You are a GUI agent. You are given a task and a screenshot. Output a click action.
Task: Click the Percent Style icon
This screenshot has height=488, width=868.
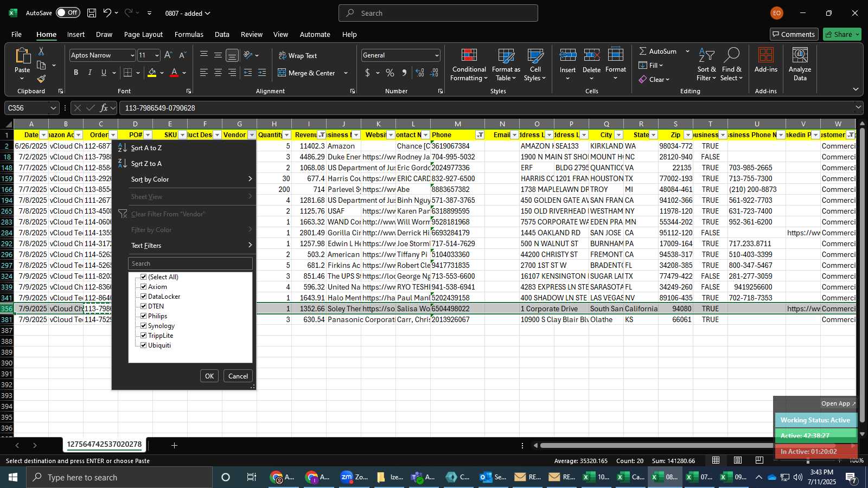click(x=390, y=73)
